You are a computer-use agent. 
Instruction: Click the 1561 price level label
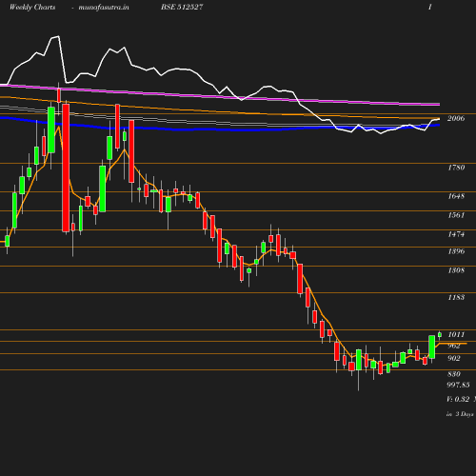tap(456, 215)
